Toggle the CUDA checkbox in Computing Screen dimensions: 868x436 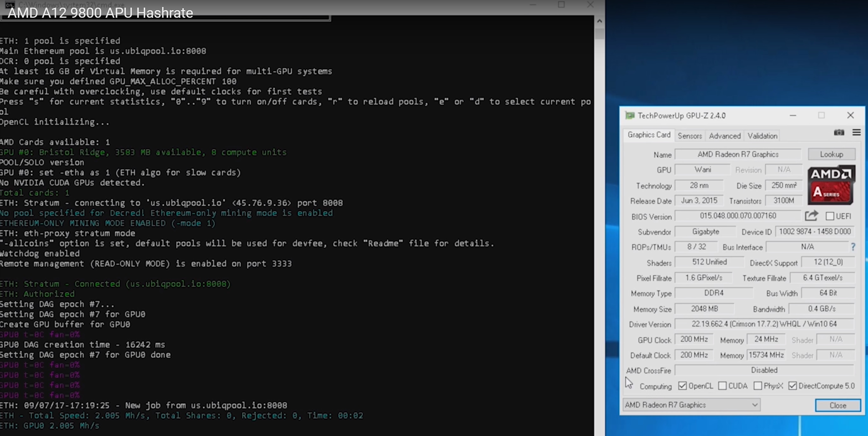coord(722,386)
